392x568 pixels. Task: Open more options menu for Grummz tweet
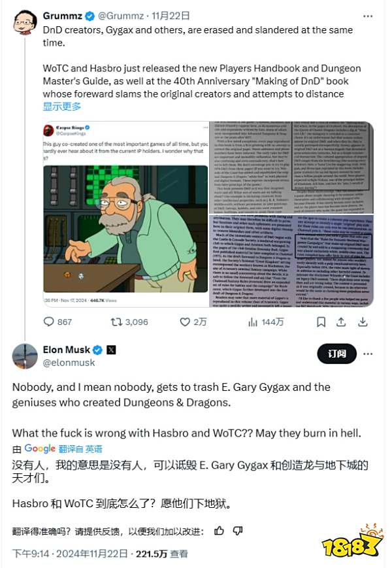(x=368, y=16)
